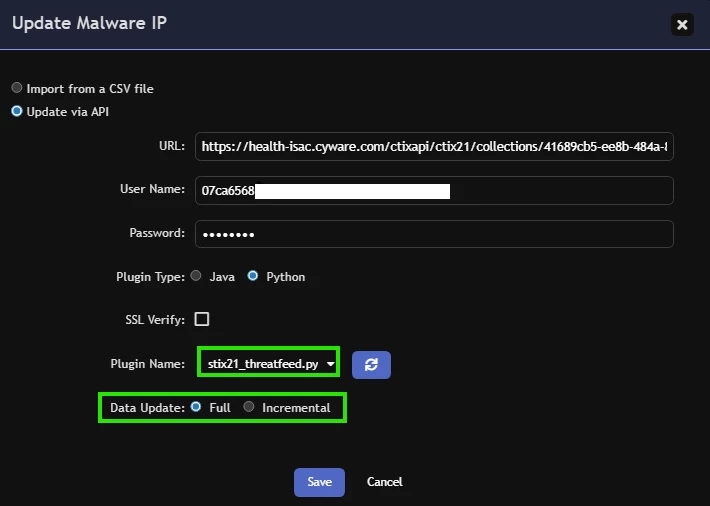Close the Update Malware IP dialog
Viewport: 710px width, 506px height.
point(682,24)
